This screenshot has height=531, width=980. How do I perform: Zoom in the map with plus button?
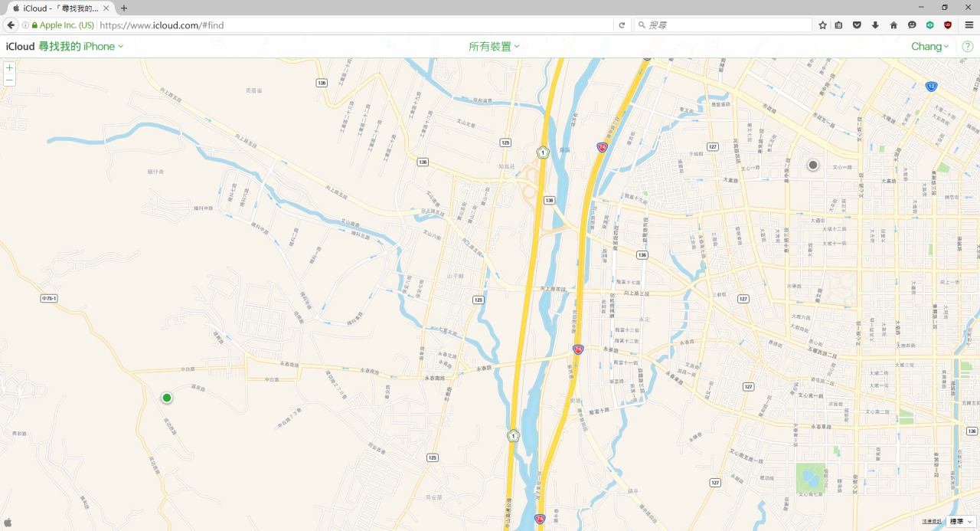9,67
